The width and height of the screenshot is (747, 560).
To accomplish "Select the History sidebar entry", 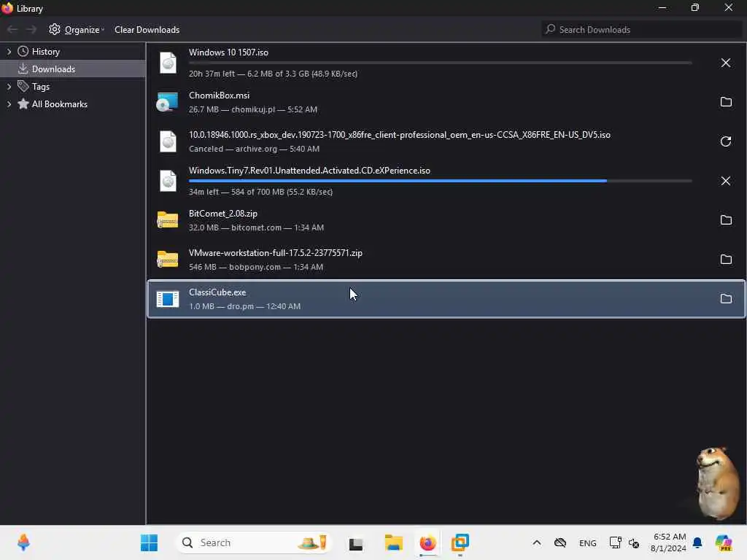I will (x=73, y=52).
